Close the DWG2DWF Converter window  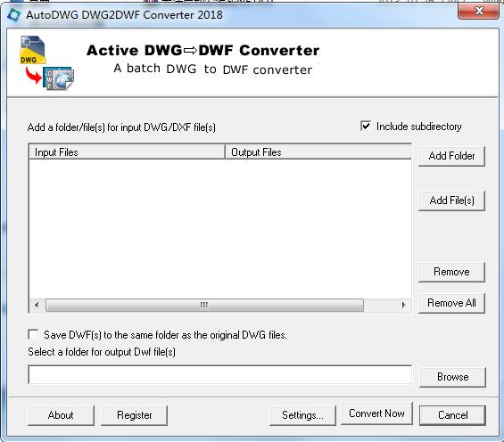tap(478, 11)
